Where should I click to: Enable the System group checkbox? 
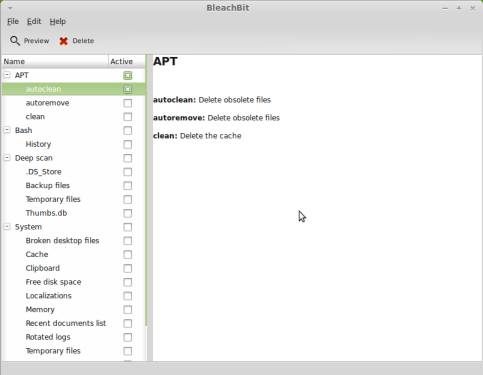tap(127, 227)
